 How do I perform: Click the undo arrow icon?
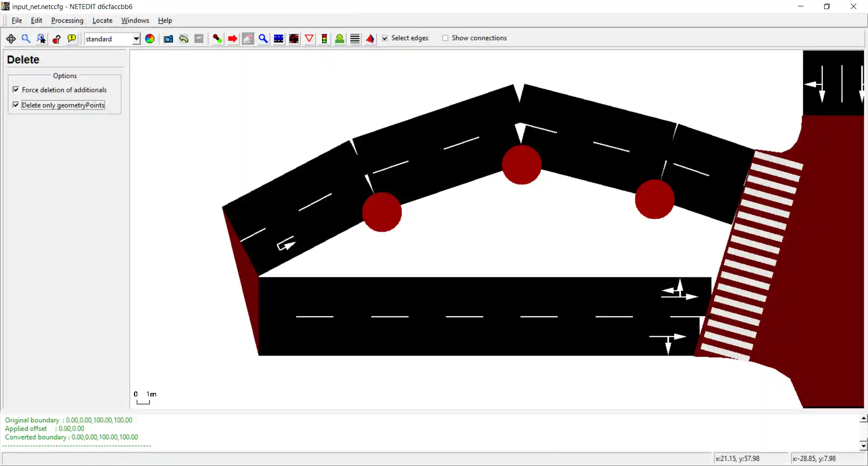click(184, 39)
